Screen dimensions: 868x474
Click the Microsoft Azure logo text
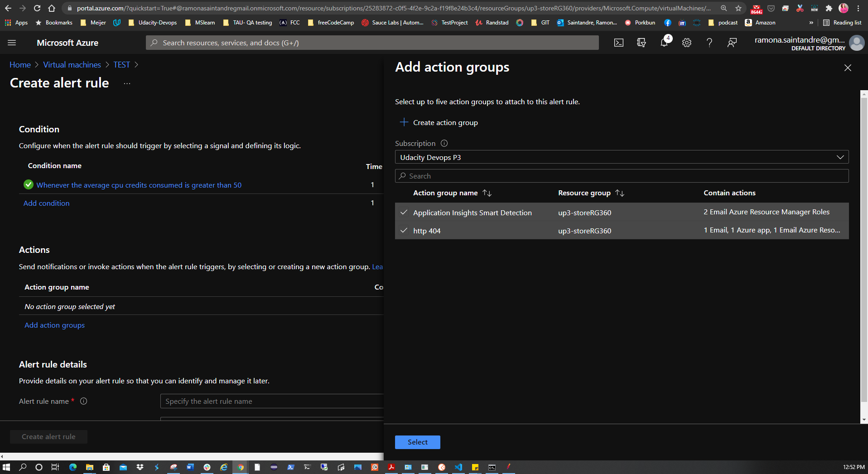tap(68, 43)
